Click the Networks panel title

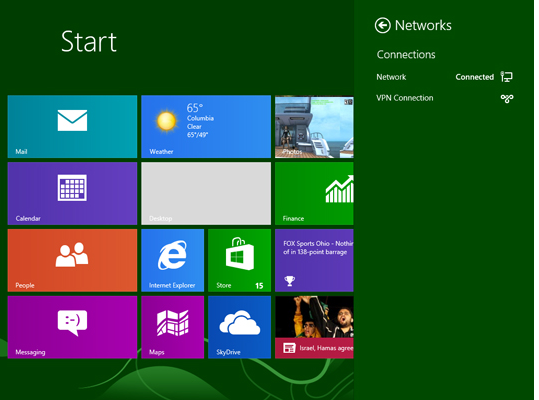423,25
